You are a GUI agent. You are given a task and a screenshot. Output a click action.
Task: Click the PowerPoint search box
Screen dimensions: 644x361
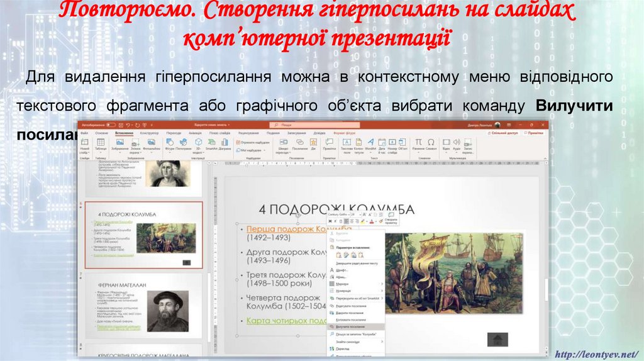coord(314,125)
